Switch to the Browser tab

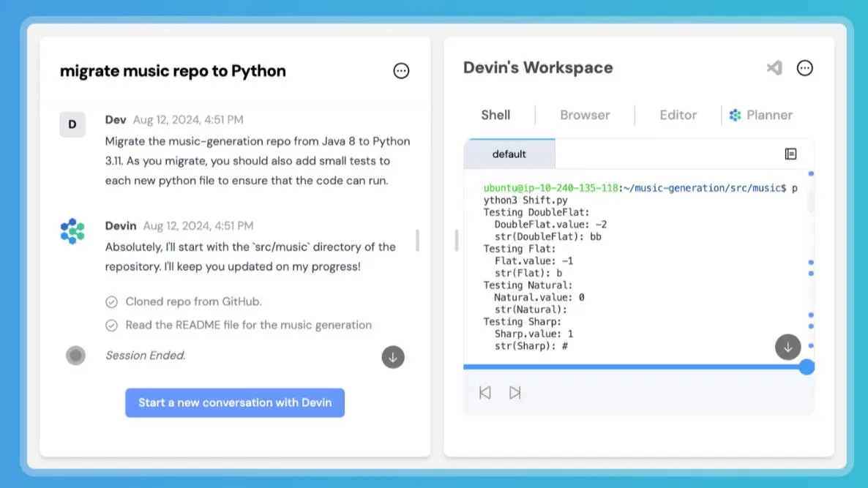coord(585,115)
